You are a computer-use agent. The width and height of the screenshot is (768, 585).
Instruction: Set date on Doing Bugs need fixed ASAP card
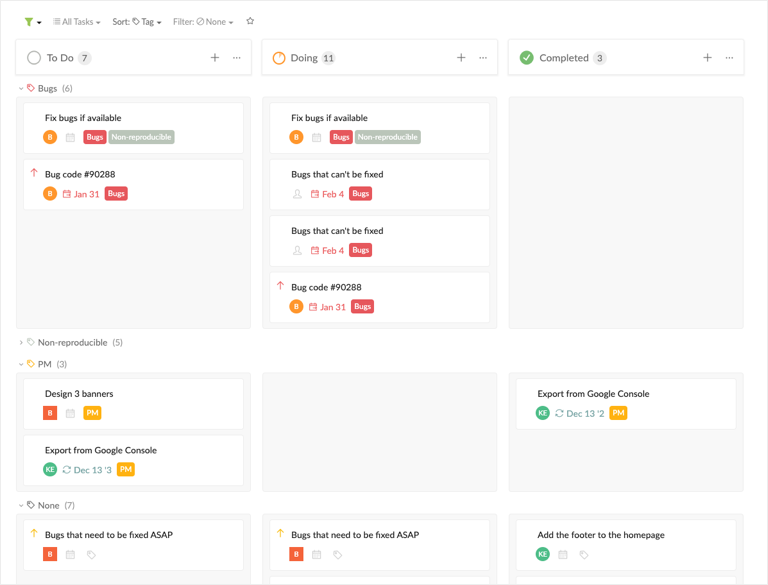coord(316,555)
